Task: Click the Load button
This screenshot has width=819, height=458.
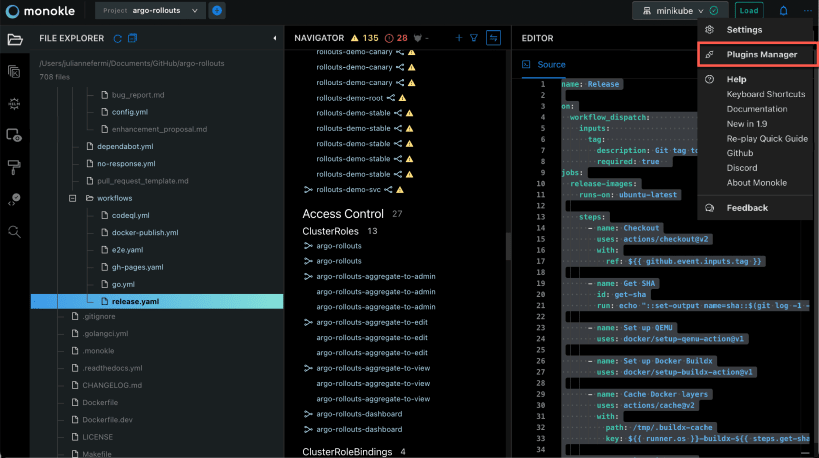Action: 748,10
